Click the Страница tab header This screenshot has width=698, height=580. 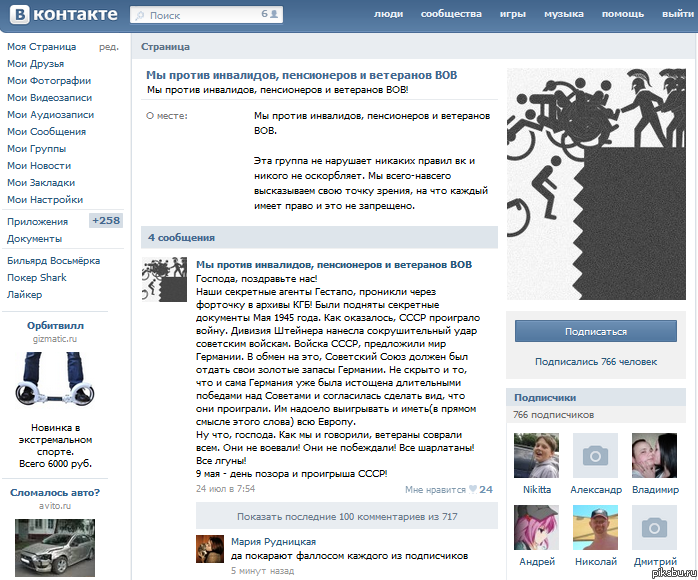[165, 47]
